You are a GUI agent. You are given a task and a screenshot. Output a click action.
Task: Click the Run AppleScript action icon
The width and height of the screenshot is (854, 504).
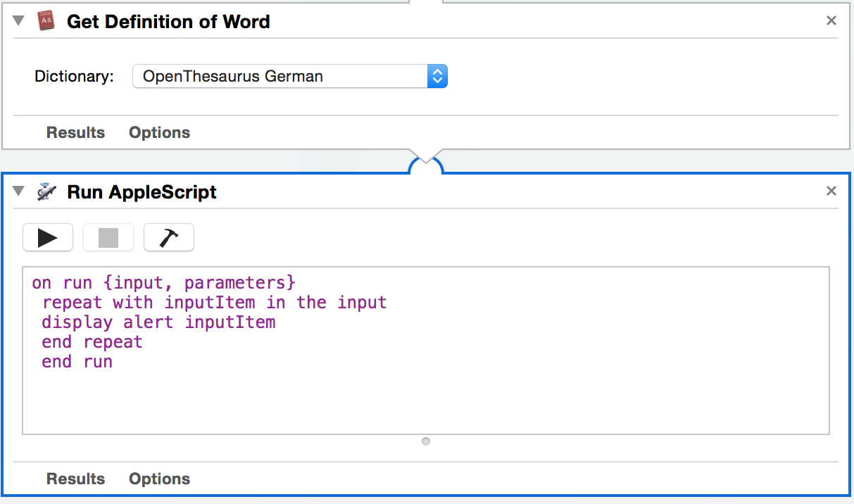[46, 192]
